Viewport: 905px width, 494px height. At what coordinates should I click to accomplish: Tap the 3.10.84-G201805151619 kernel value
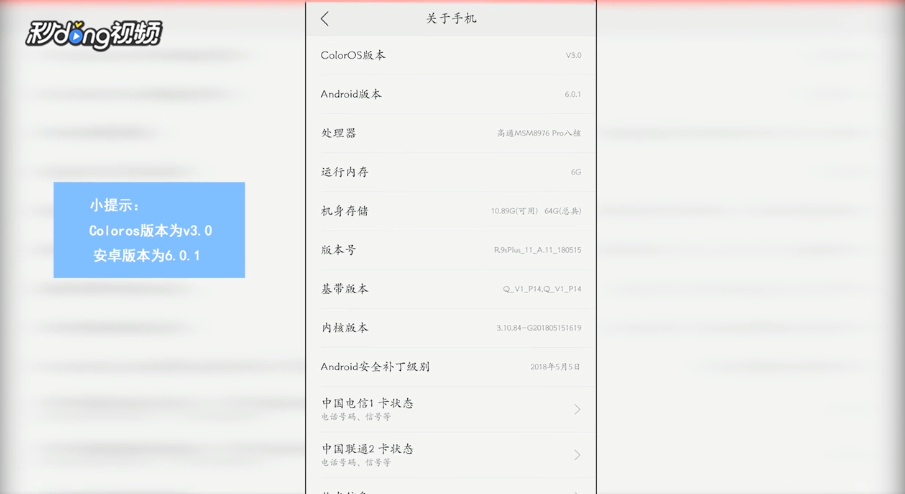point(539,328)
